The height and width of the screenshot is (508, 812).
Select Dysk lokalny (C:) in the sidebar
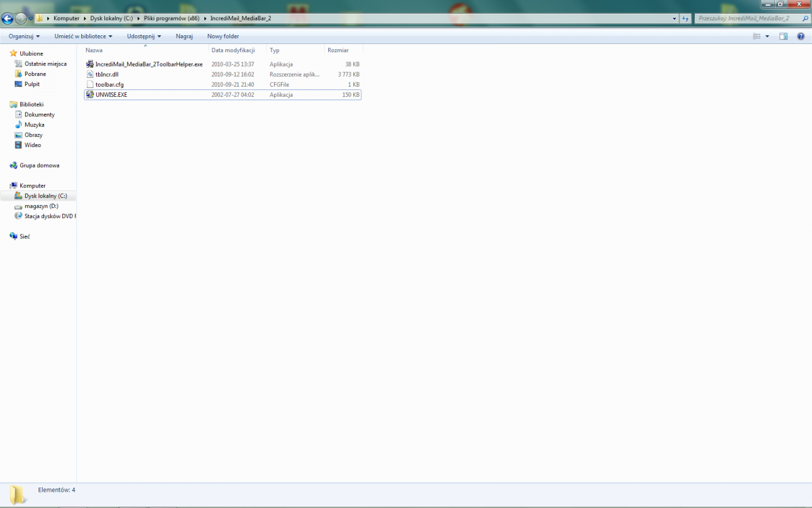point(45,196)
